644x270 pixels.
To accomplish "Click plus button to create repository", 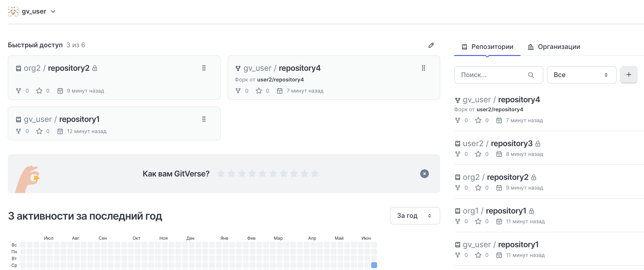I will click(x=629, y=75).
